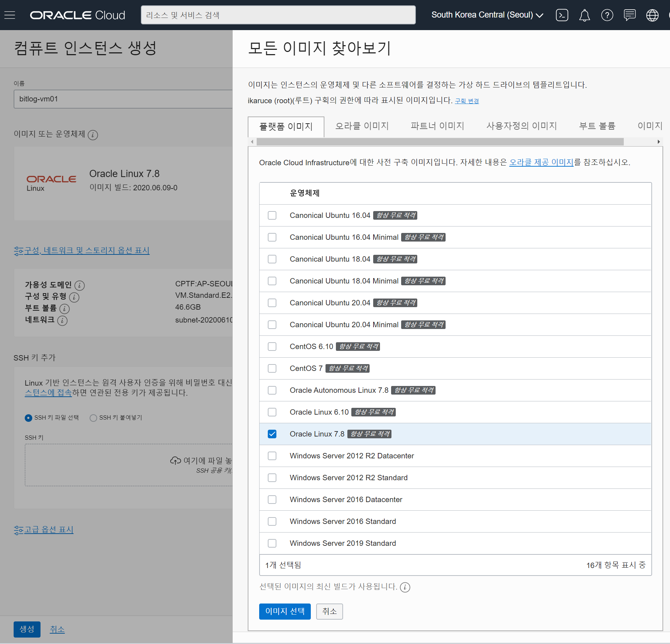Screen dimensions: 670x644
Task: Click 이미지 선택 button
Action: (285, 611)
